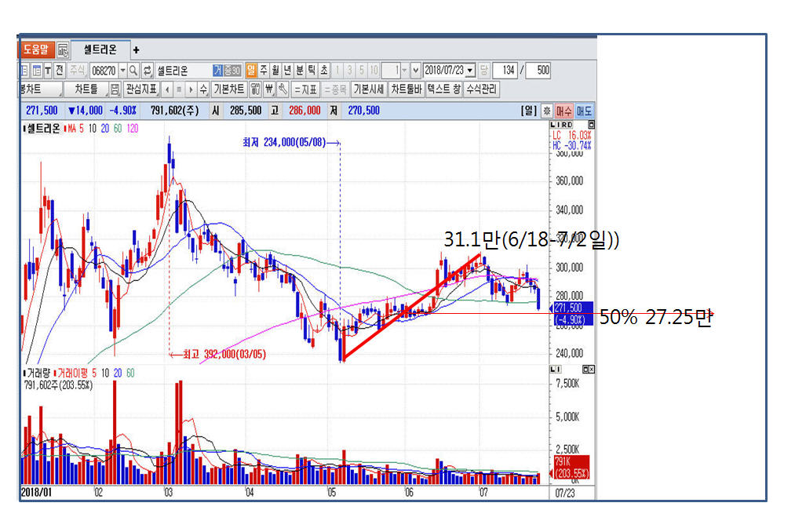Image resolution: width=795 pixels, height=532 pixels.
Task: Click the red 매수 buy button
Action: [564, 111]
